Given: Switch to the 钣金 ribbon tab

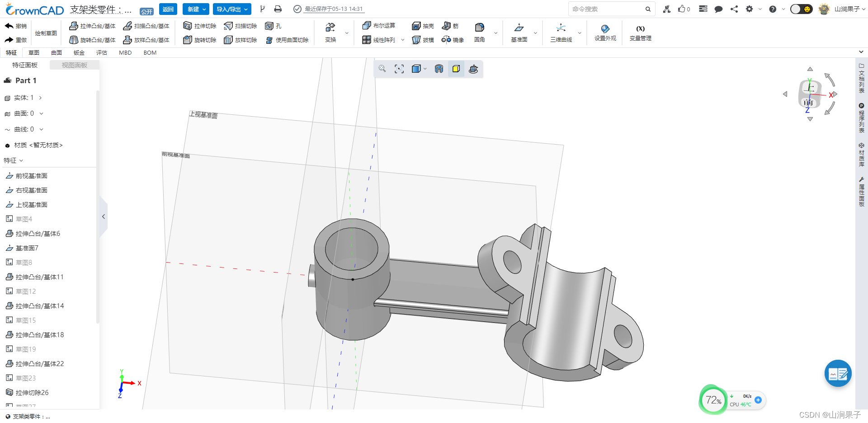Looking at the screenshot, I should pyautogui.click(x=79, y=53).
